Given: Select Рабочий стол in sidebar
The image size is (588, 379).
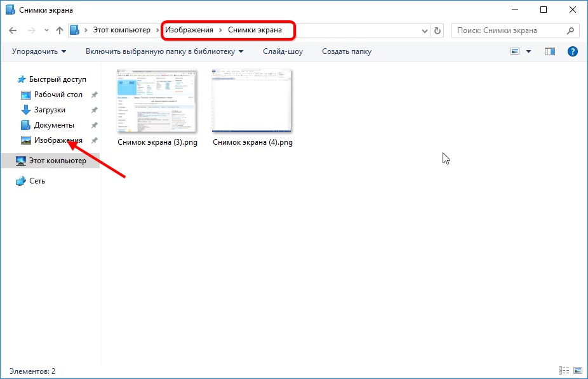Looking at the screenshot, I should tap(58, 95).
